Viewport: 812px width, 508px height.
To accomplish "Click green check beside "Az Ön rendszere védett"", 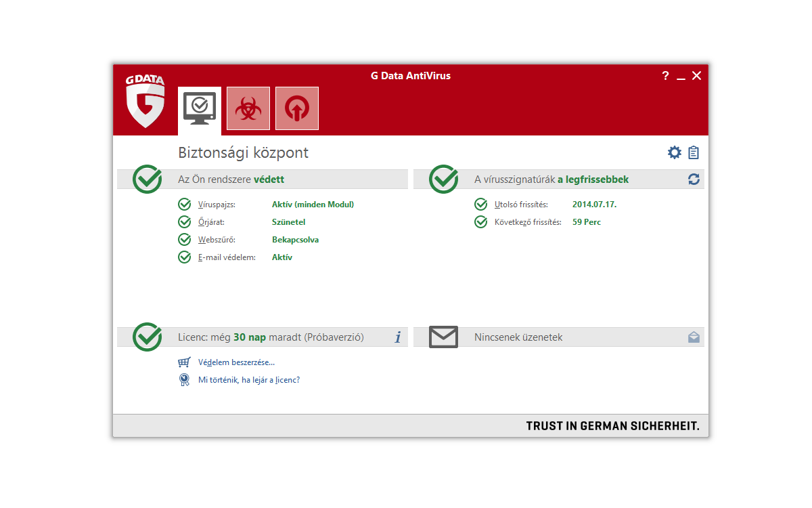I will (148, 179).
